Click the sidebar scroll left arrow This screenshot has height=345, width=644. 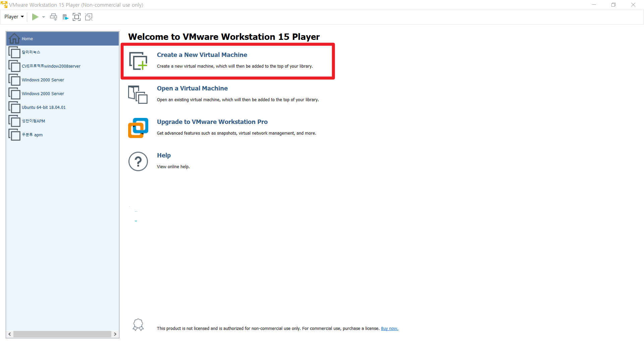(10, 334)
